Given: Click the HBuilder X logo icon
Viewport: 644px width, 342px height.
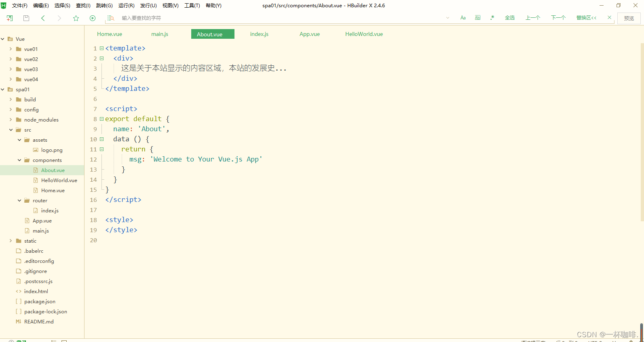Looking at the screenshot, I should pyautogui.click(x=4, y=5).
